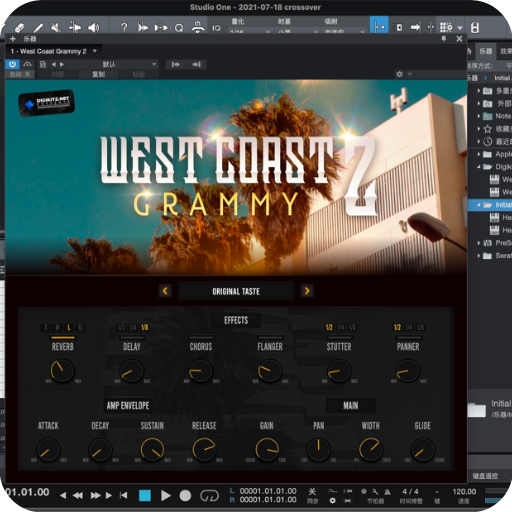Click the Gain knob
Image resolution: width=512 pixels, height=512 pixels.
tap(267, 449)
